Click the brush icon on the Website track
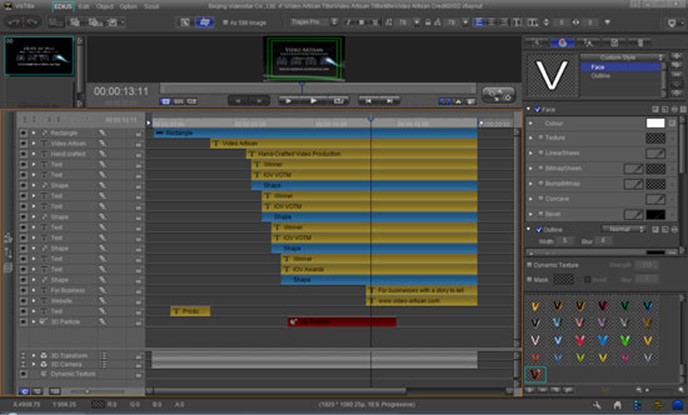 pos(102,301)
